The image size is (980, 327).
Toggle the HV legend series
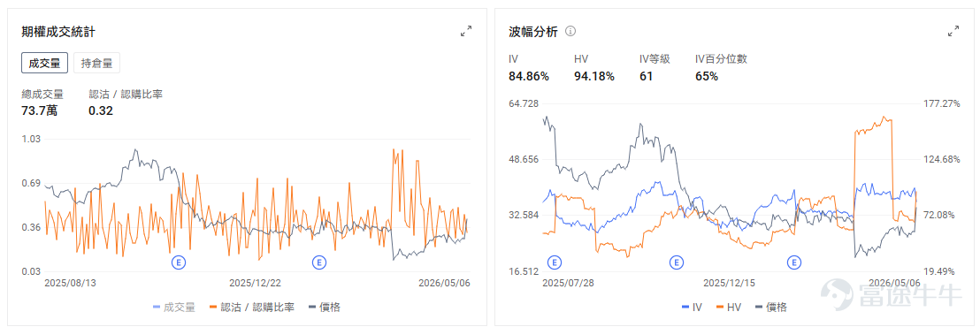728,307
